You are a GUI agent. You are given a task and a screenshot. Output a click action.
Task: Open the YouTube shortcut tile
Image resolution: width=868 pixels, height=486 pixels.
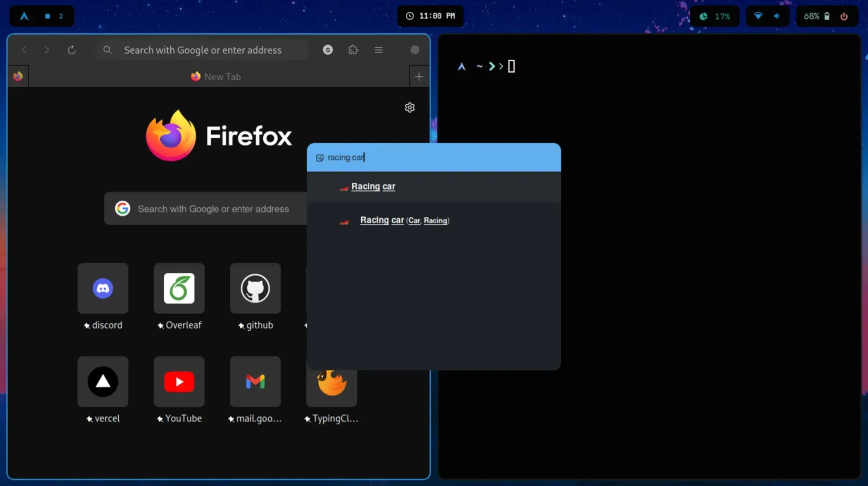[179, 382]
